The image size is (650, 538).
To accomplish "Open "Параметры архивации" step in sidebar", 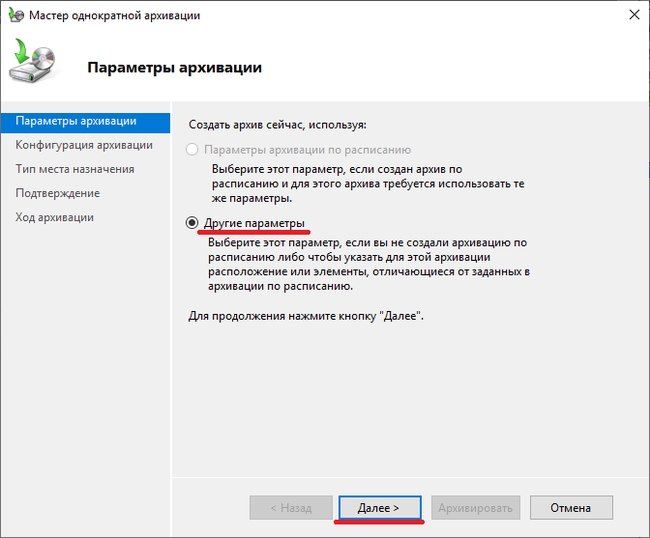I will [x=76, y=121].
